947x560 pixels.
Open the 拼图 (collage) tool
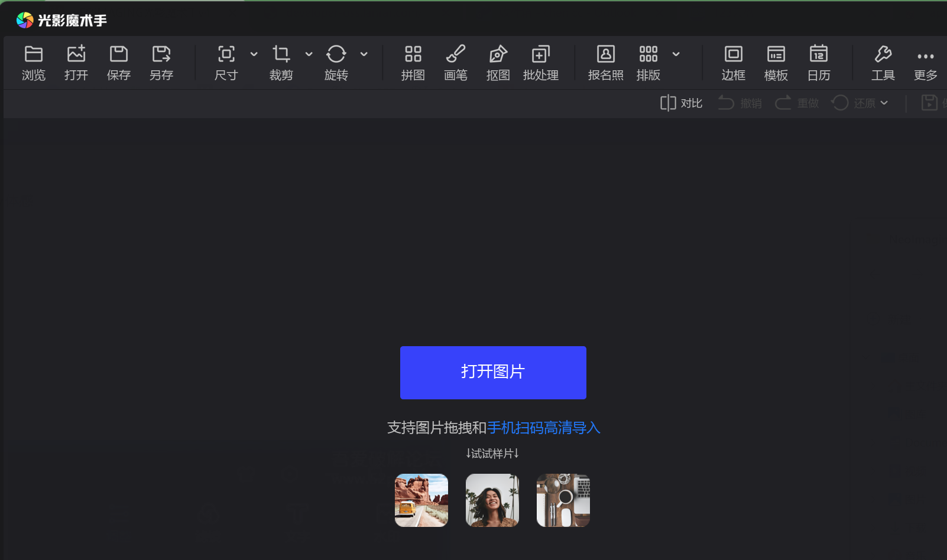point(413,62)
